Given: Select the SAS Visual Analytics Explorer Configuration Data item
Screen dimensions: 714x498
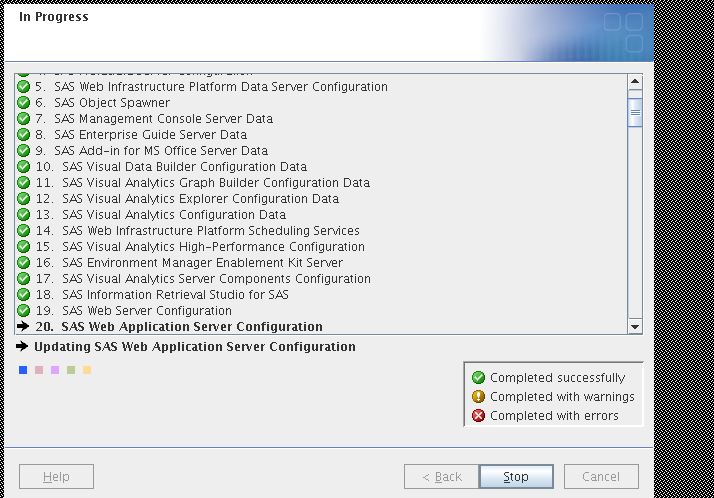Looking at the screenshot, I should click(200, 199).
